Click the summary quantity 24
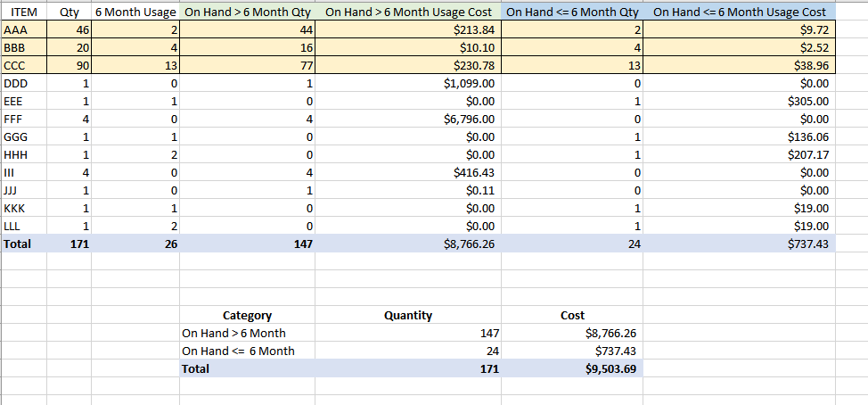Image resolution: width=868 pixels, height=405 pixels. [x=408, y=351]
